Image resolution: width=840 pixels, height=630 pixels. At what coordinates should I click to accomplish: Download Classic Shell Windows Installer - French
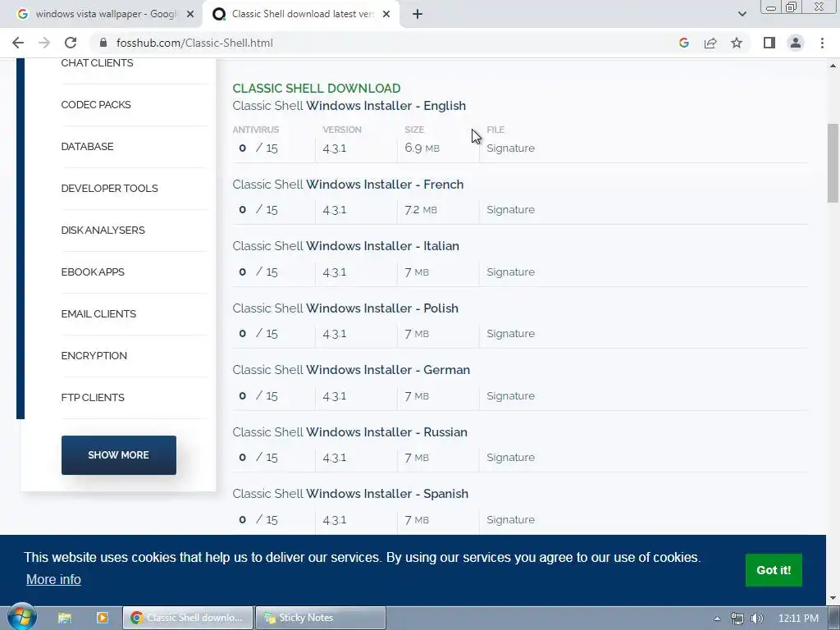348,185
